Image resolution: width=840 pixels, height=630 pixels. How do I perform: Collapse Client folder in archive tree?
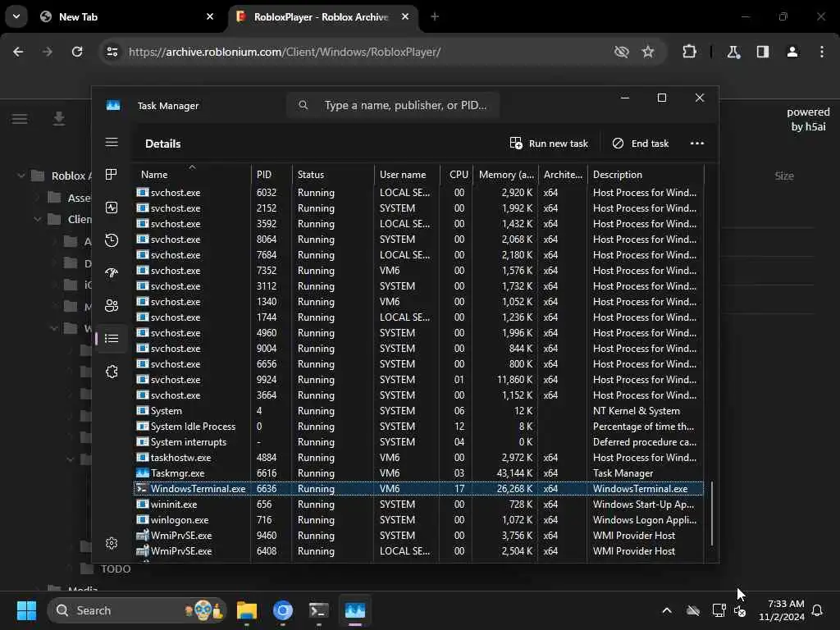pyautogui.click(x=38, y=219)
